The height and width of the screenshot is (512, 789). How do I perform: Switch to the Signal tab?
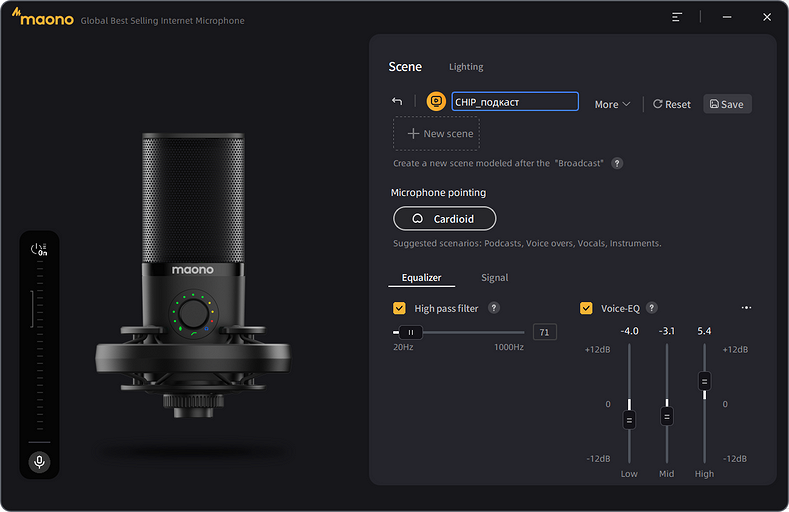[x=494, y=278]
